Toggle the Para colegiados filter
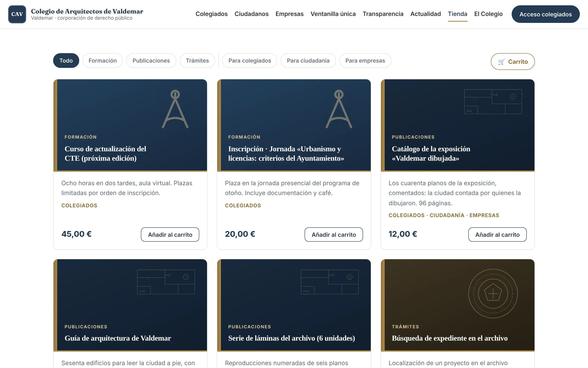This screenshot has height=368, width=588. pyautogui.click(x=249, y=61)
